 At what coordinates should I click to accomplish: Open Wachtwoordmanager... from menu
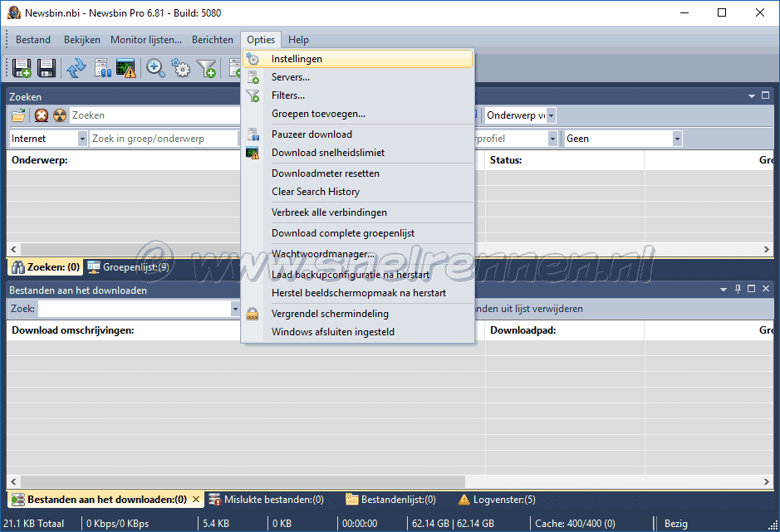coord(358,254)
